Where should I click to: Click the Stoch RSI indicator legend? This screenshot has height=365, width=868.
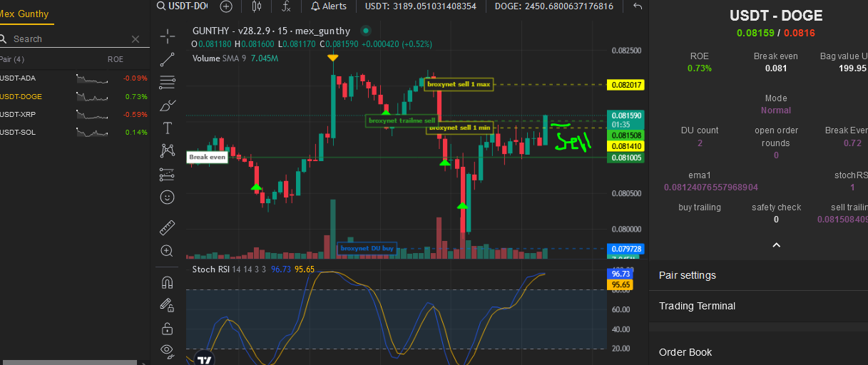pyautogui.click(x=253, y=269)
